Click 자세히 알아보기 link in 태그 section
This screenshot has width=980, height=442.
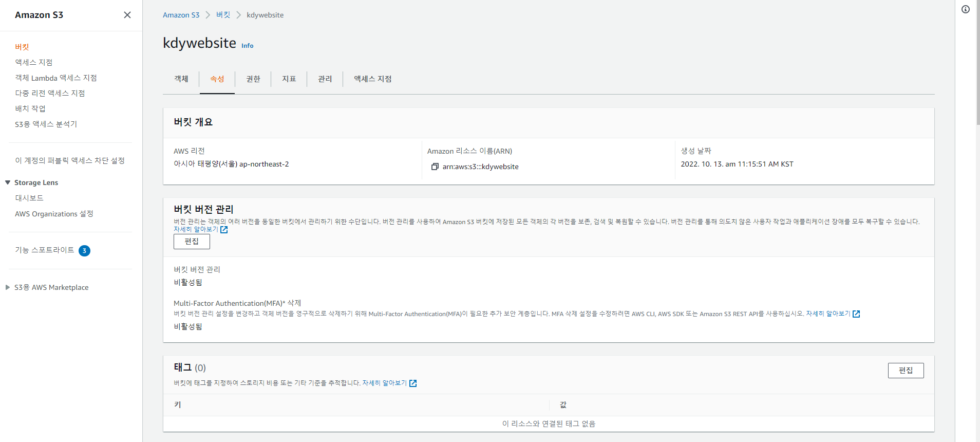[x=385, y=383]
